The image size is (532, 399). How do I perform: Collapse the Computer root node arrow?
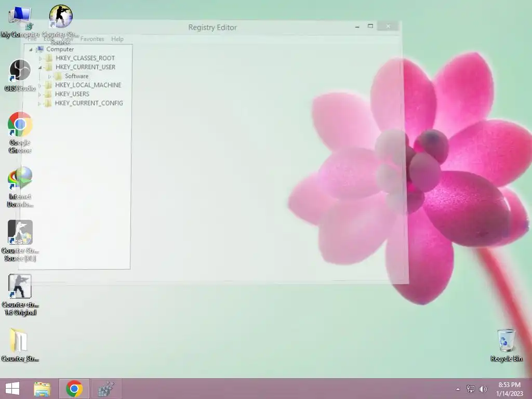[31, 49]
